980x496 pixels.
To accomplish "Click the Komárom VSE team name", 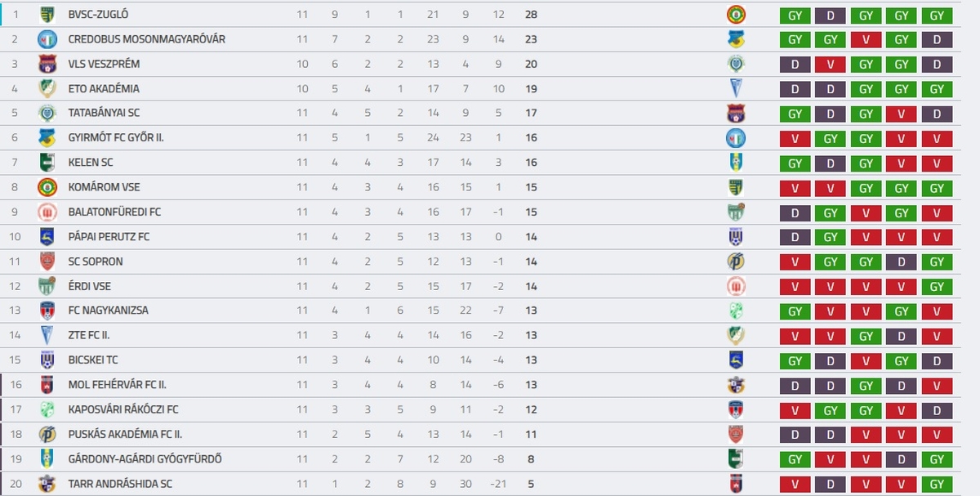I will click(104, 187).
